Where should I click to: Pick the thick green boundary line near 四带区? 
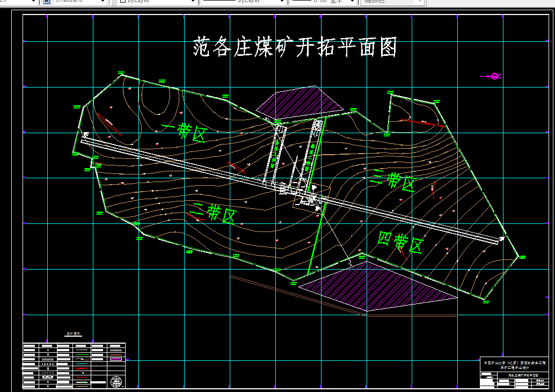coord(316,239)
